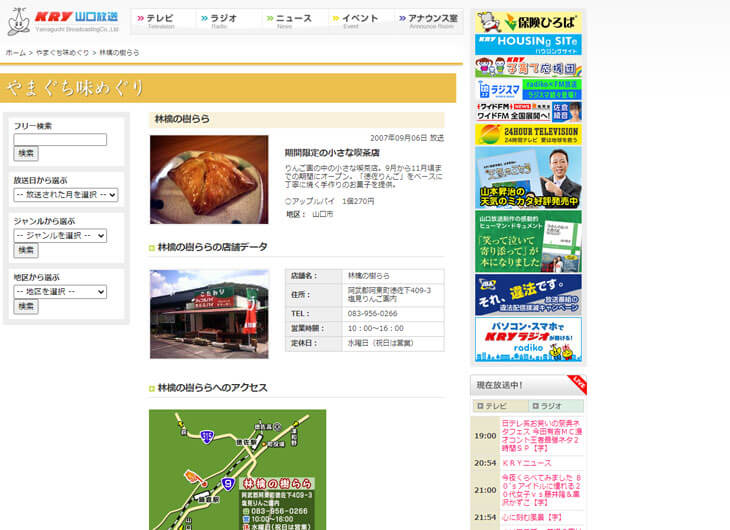Select heading 期間限定の小さな喫茶店

point(332,152)
